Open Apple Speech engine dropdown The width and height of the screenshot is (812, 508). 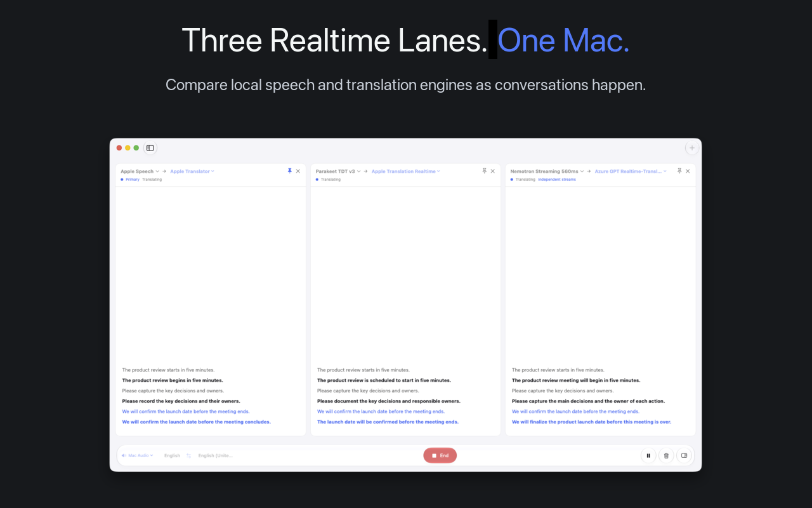point(140,171)
